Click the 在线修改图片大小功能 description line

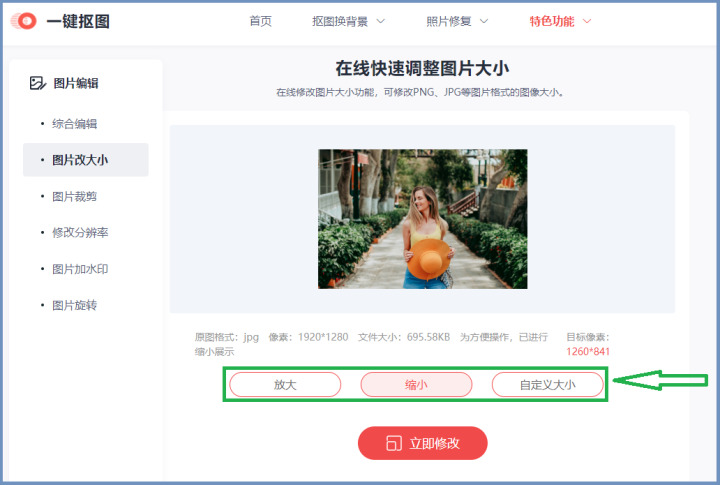pyautogui.click(x=420, y=92)
